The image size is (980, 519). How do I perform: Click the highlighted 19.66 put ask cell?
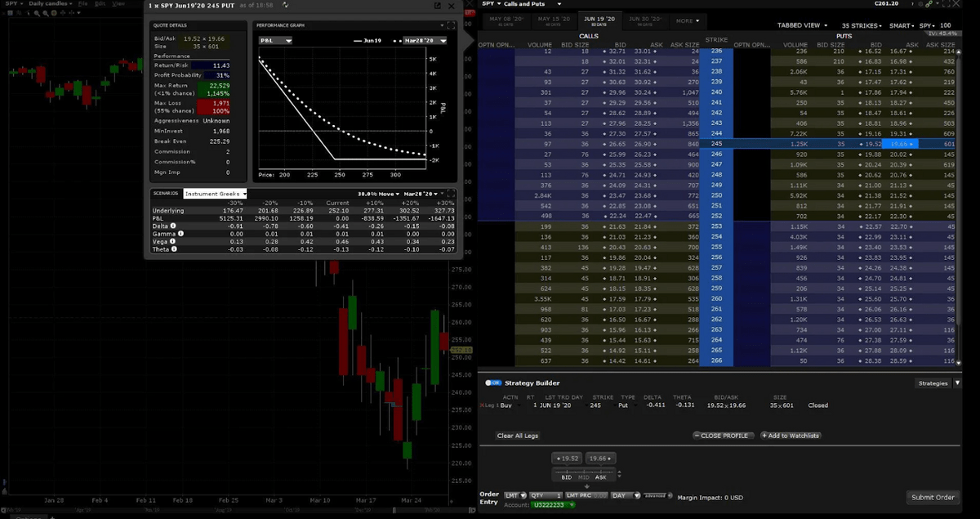pos(902,143)
